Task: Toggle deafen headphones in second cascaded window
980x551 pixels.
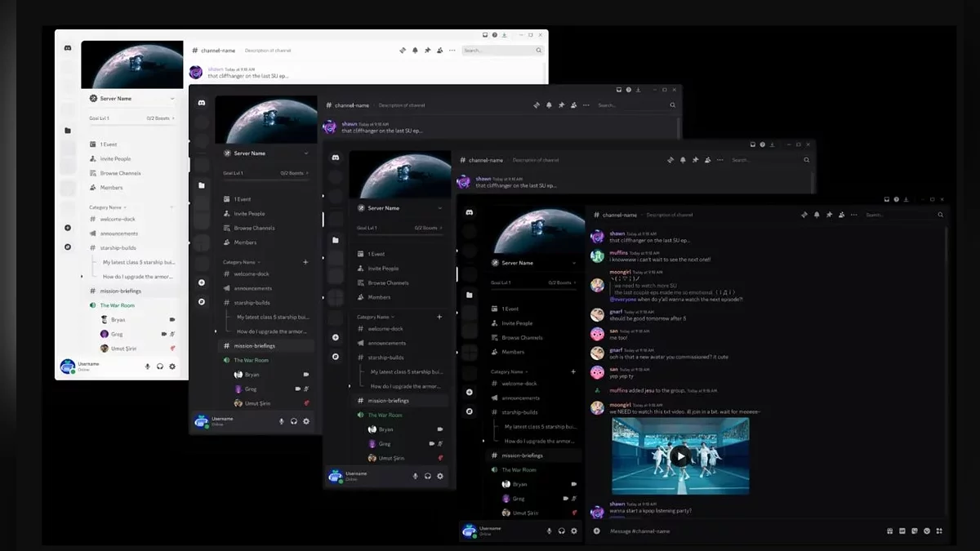Action: 294,421
